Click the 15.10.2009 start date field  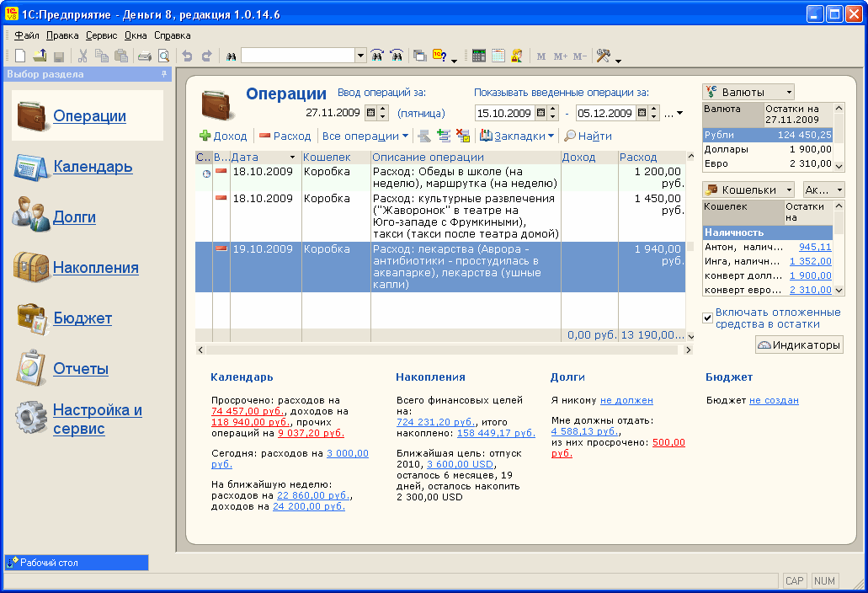point(504,113)
